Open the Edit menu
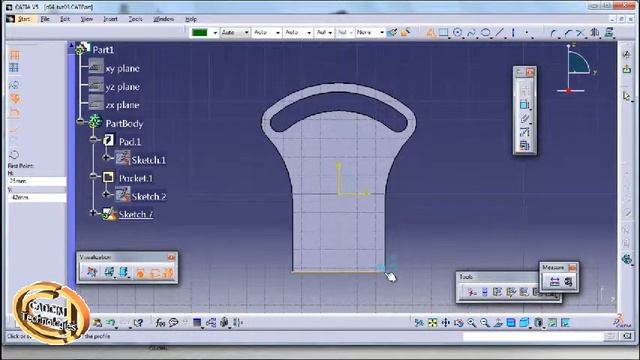This screenshot has width=640, height=360. click(65, 19)
